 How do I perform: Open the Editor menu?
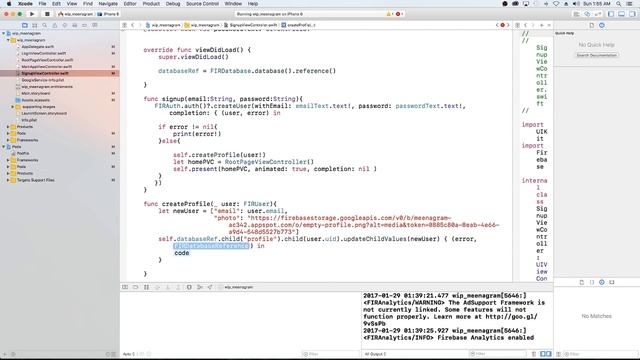[130, 4]
